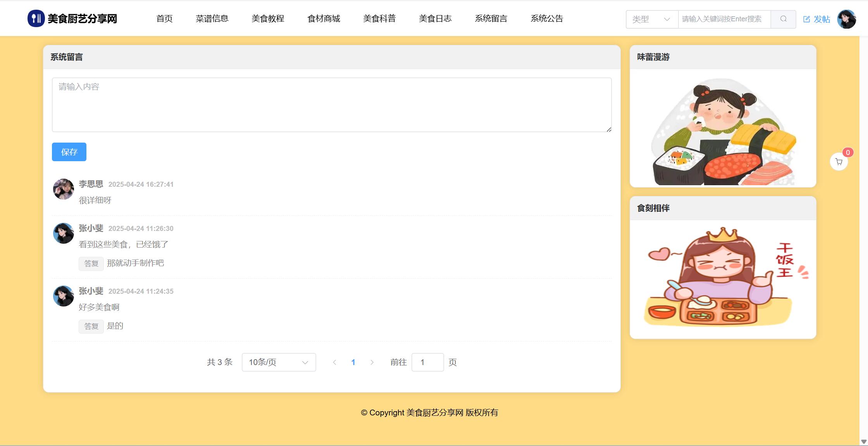This screenshot has width=868, height=446.
Task: Open the 10条/页 page size dropdown
Action: [279, 362]
